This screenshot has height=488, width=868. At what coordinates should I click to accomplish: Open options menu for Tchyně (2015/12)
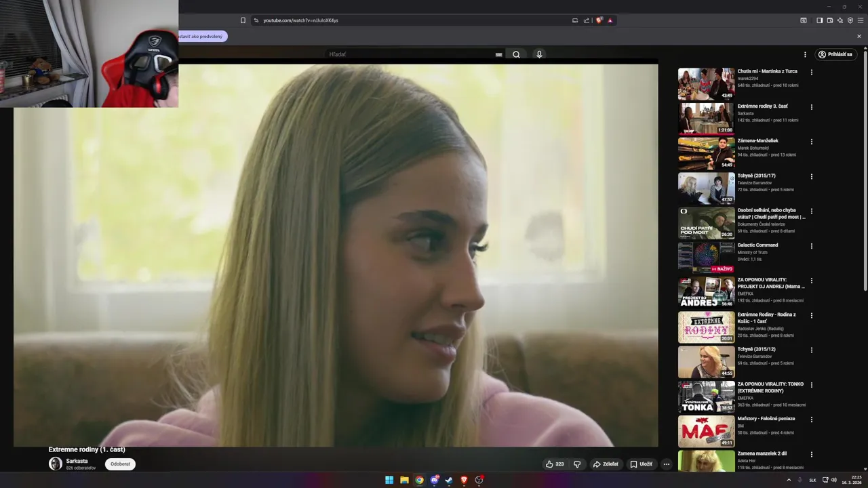coord(811,350)
